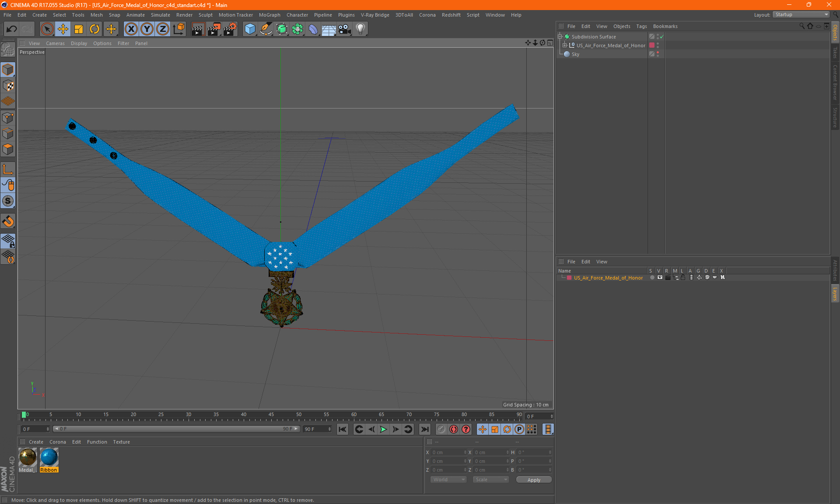The width and height of the screenshot is (840, 504).
Task: Collapse the Subdivision Surface tree node
Action: click(x=560, y=37)
